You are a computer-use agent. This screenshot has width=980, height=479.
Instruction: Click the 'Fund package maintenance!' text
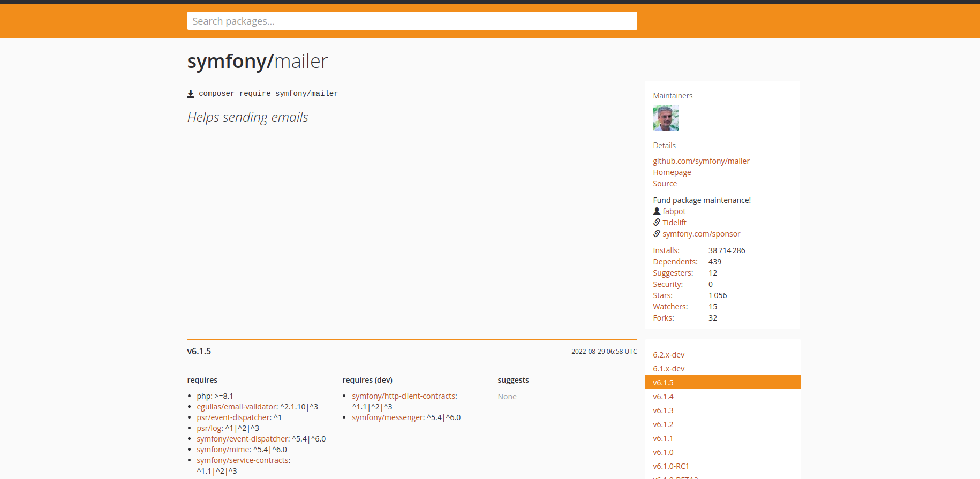(x=702, y=200)
